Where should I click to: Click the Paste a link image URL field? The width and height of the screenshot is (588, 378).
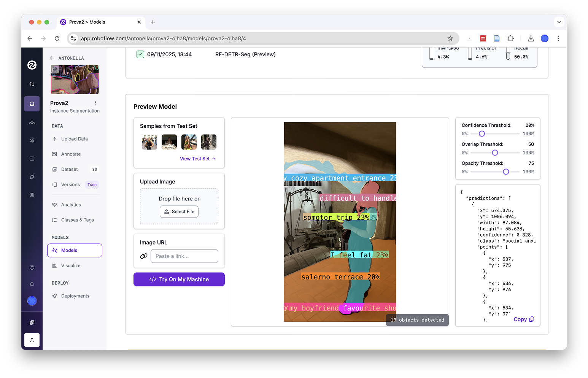click(184, 256)
